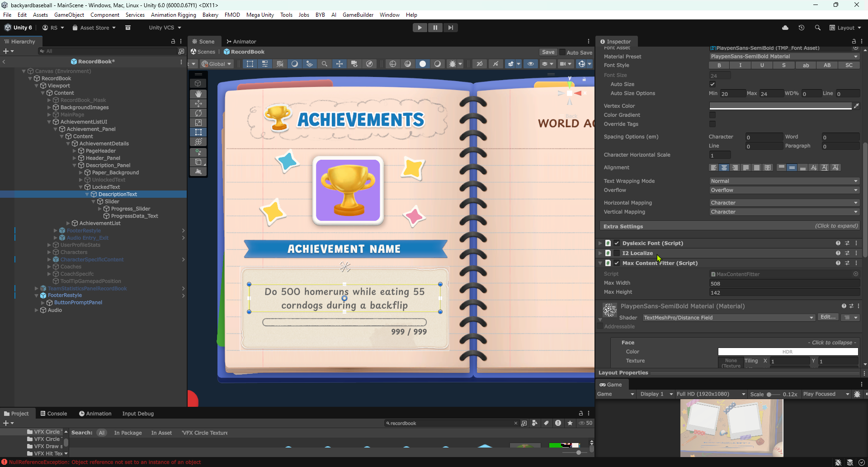Toggle the Inspector lock icon
Image resolution: width=868 pixels, height=467 pixels.
coord(854,41)
